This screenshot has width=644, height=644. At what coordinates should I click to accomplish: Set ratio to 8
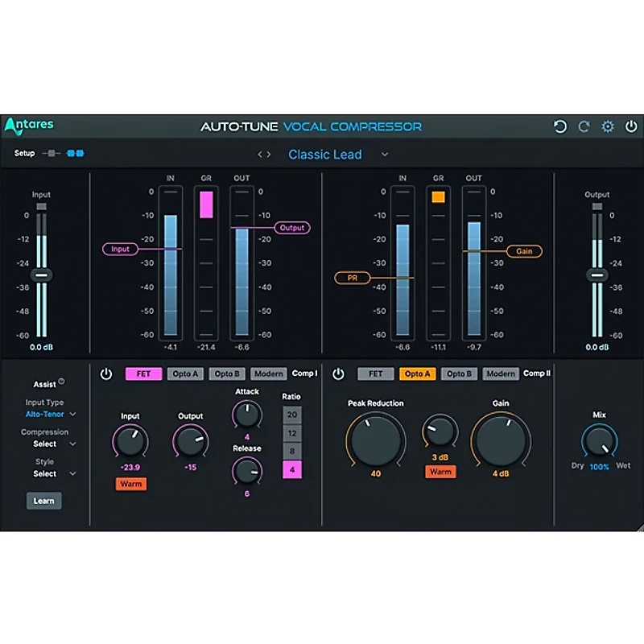coord(292,451)
